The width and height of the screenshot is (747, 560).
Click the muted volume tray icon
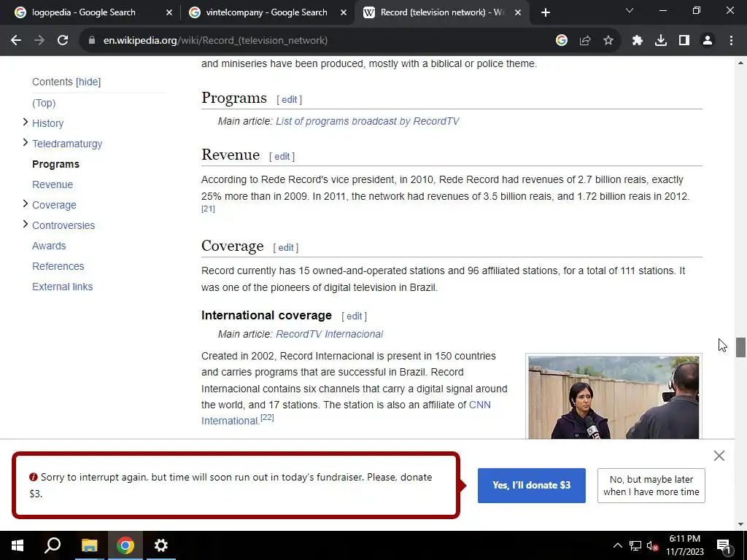[653, 545]
